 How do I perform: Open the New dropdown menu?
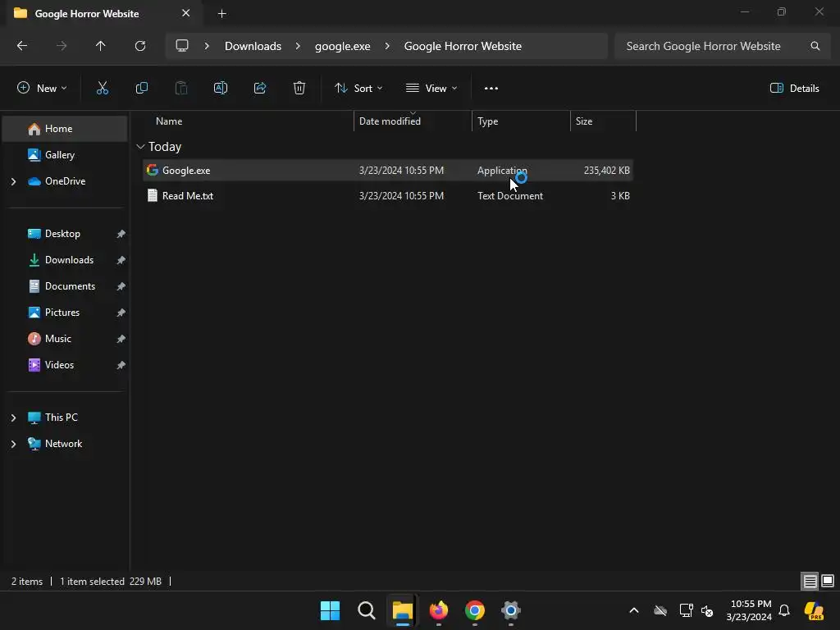42,89
